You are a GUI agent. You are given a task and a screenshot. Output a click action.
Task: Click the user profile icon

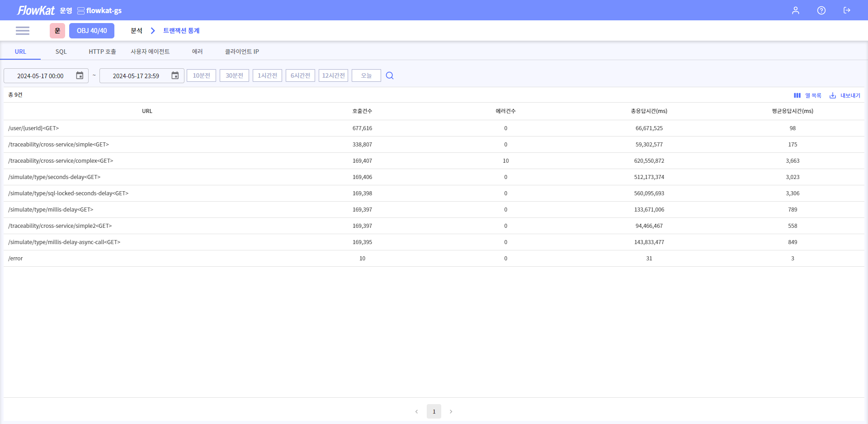[x=795, y=10]
